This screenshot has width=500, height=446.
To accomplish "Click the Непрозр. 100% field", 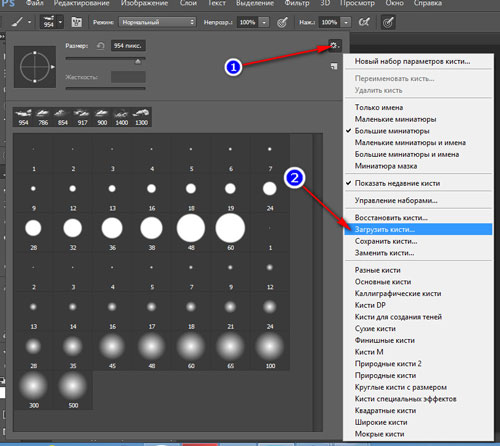I will 248,22.
